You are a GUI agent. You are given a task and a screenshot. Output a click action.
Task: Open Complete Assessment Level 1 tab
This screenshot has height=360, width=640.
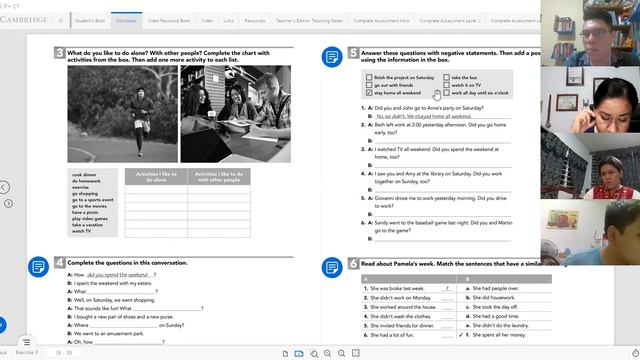point(449,20)
